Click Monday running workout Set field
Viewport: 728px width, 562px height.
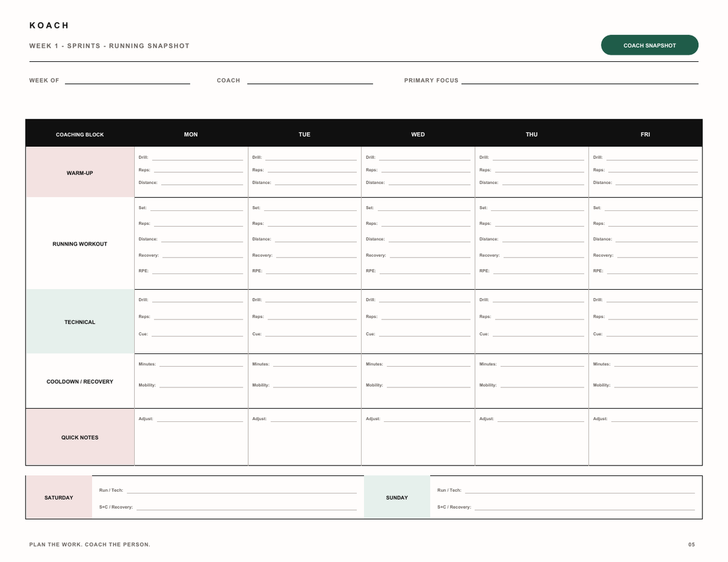pos(197,208)
